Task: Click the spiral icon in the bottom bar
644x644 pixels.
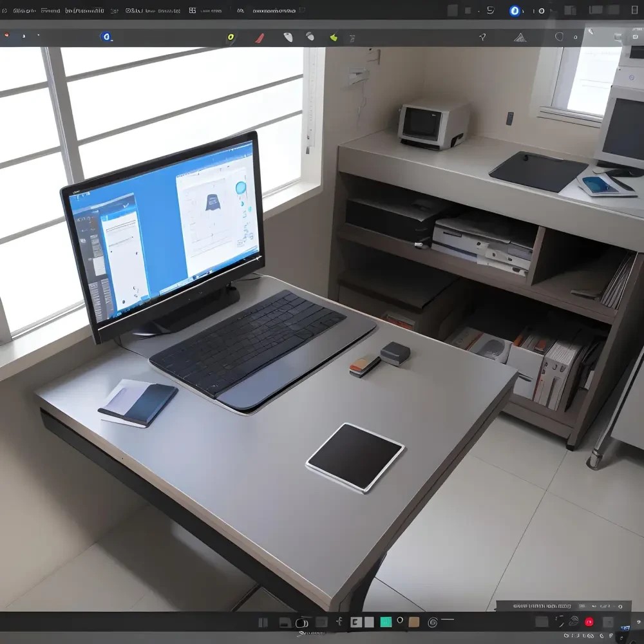Action: 433,622
